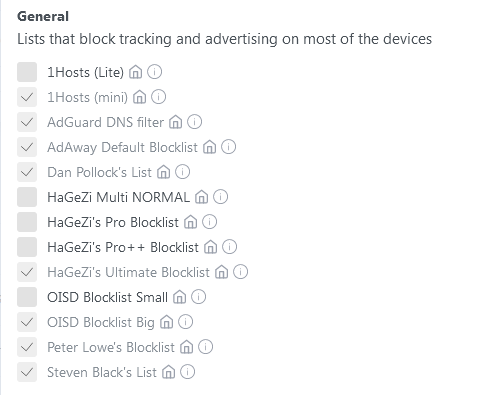Screen dimensions: 482x395
Task: Open homepage icon for 1Hosts (Lite)
Action: [x=136, y=72]
